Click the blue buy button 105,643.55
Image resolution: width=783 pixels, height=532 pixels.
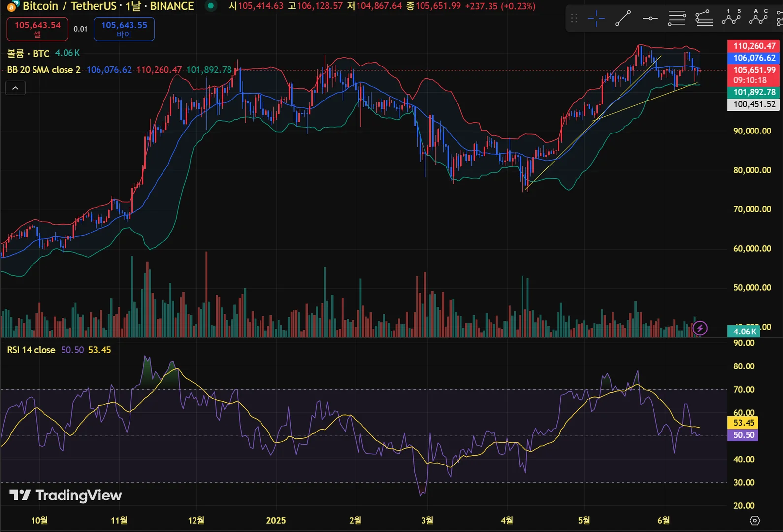(124, 29)
